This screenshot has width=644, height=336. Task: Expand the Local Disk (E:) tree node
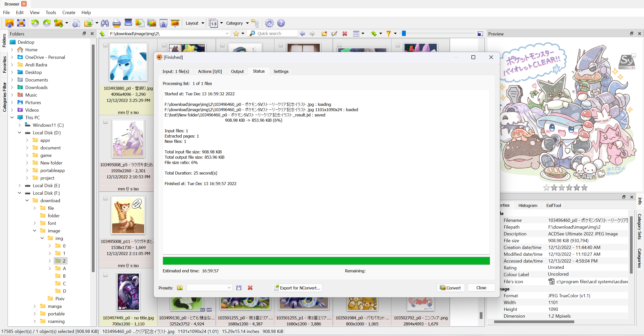click(20, 186)
